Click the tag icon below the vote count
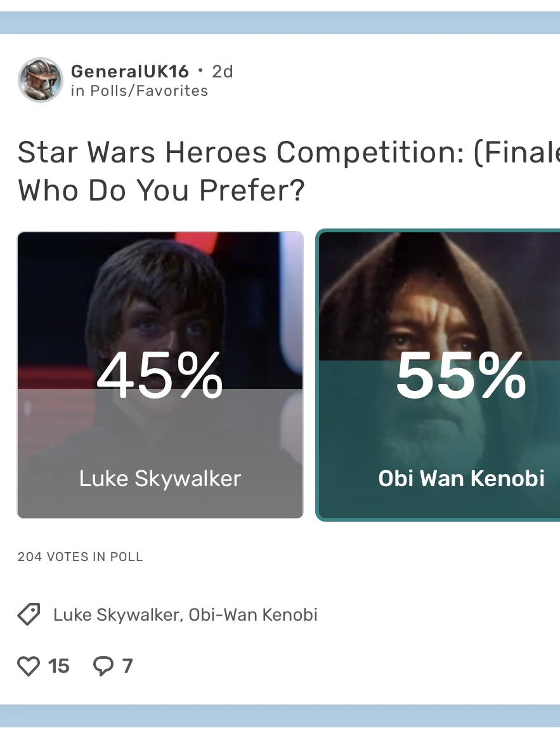 click(x=29, y=614)
